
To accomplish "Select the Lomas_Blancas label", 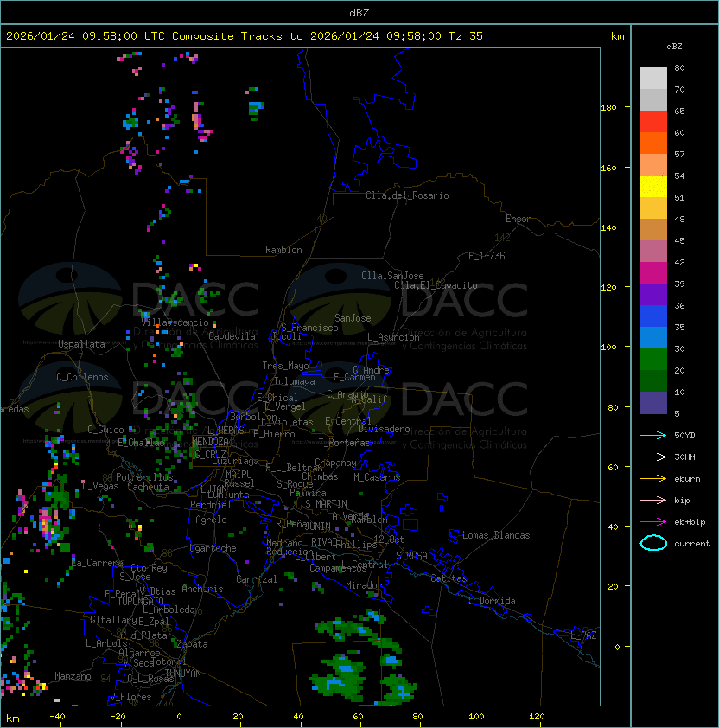I will 496,535.
